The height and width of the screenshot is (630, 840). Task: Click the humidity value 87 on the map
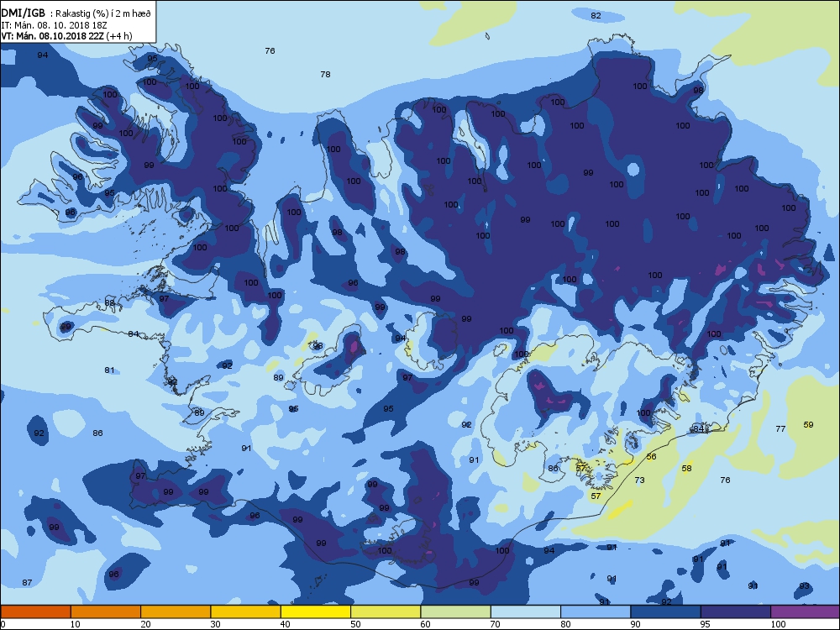click(27, 582)
